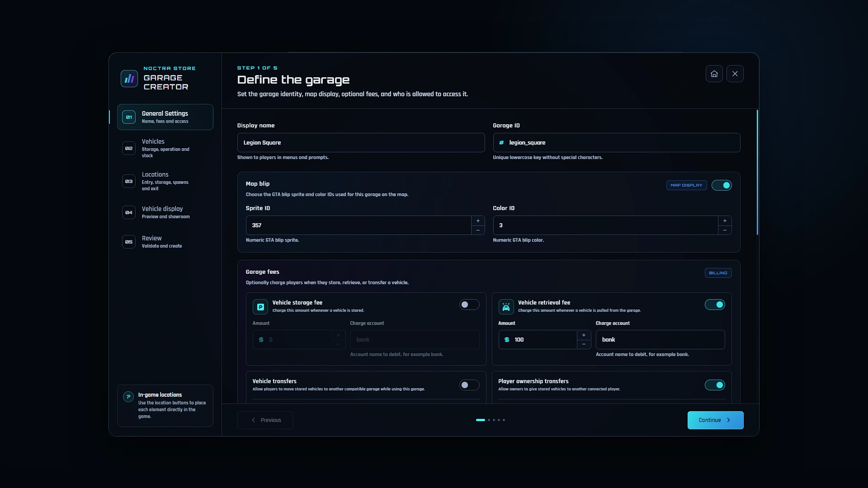Click the vehicle retrieval fee car icon
The height and width of the screenshot is (488, 868).
(x=506, y=307)
